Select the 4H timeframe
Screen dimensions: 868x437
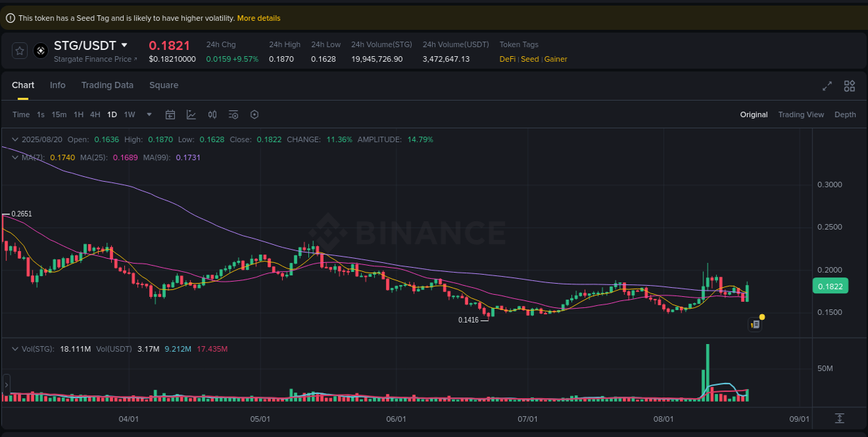coord(95,114)
